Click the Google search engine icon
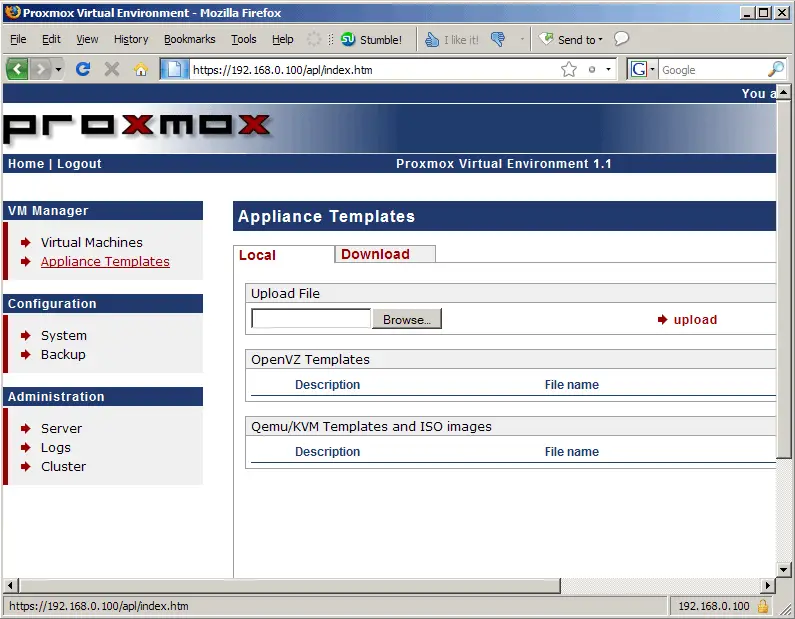 pyautogui.click(x=638, y=69)
